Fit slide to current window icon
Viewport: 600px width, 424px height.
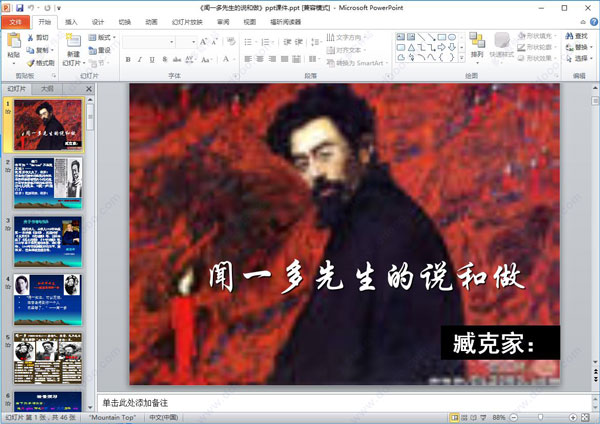pyautogui.click(x=585, y=417)
